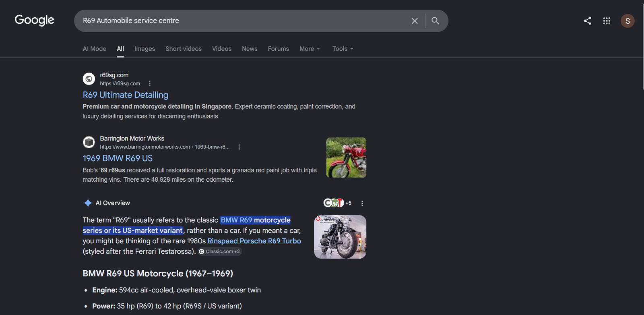Open the account avatar S
Image resolution: width=644 pixels, height=315 pixels.
pyautogui.click(x=627, y=21)
